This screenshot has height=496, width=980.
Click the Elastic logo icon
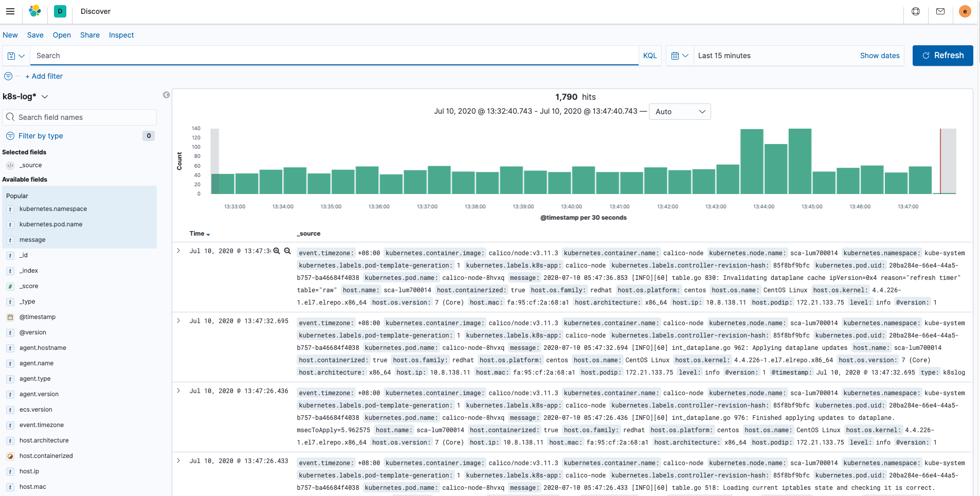tap(35, 11)
